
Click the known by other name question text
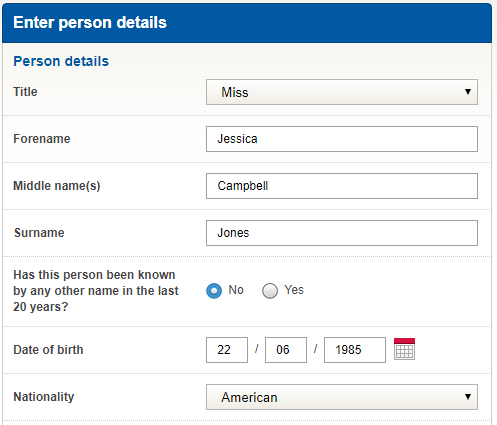96,291
